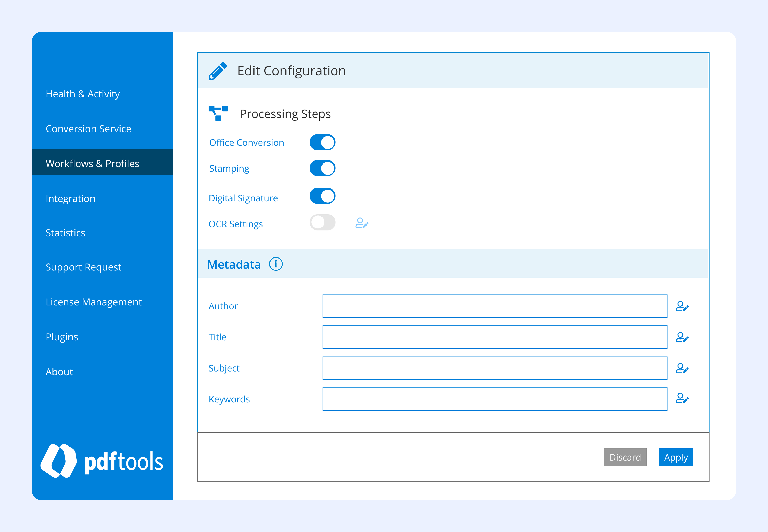Click the Edit Configuration pencil icon
The width and height of the screenshot is (768, 532).
tap(218, 71)
